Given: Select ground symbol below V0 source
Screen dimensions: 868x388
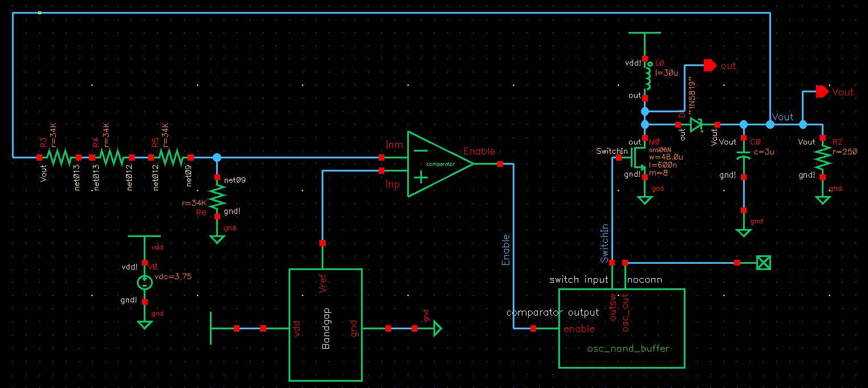Looking at the screenshot, I should (145, 325).
